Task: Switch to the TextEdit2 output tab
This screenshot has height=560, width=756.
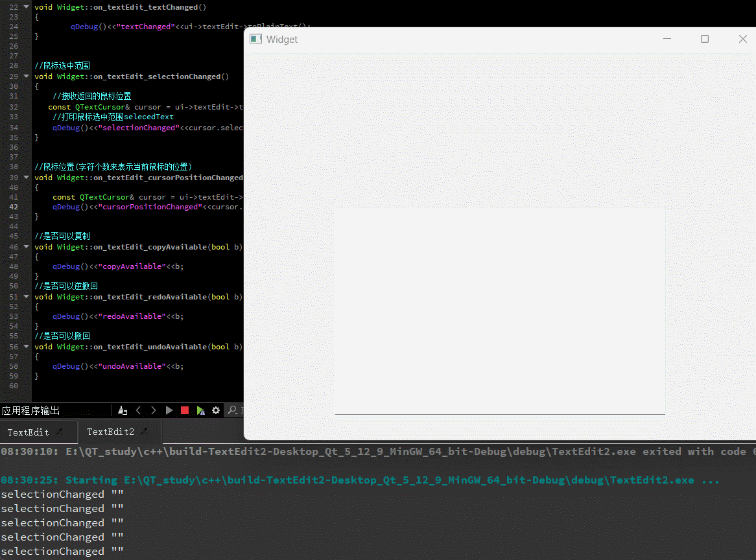Action: (110, 432)
